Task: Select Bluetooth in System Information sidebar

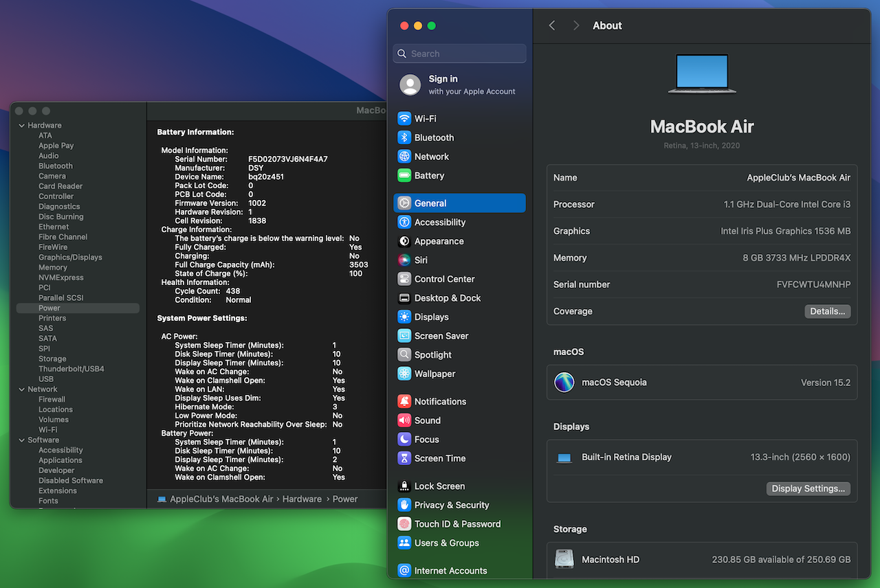Action: [56, 166]
